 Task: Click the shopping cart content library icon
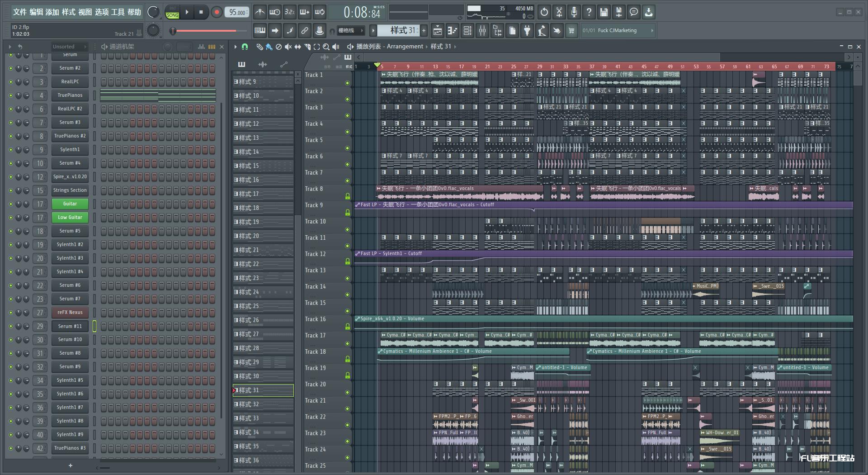coord(571,30)
